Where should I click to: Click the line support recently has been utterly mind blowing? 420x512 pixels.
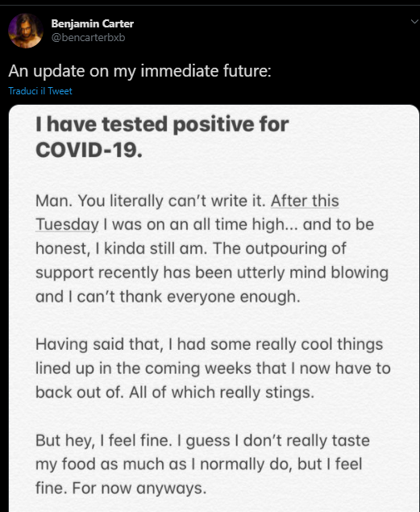(x=212, y=273)
